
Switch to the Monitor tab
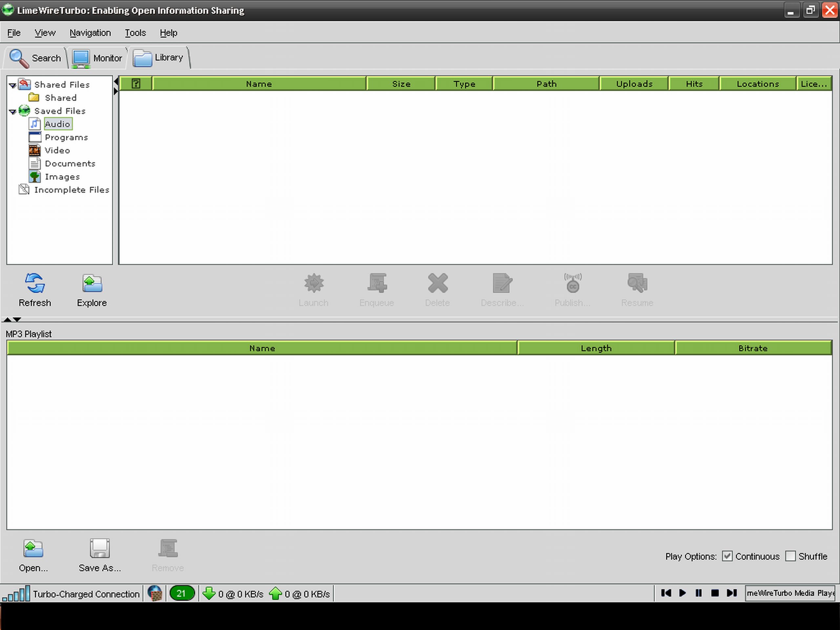(x=97, y=57)
